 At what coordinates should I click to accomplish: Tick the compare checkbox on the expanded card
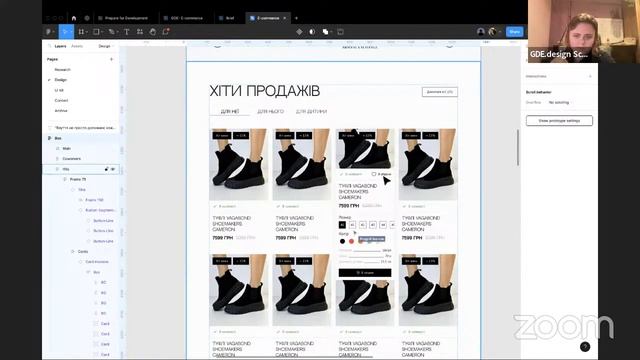pos(373,174)
